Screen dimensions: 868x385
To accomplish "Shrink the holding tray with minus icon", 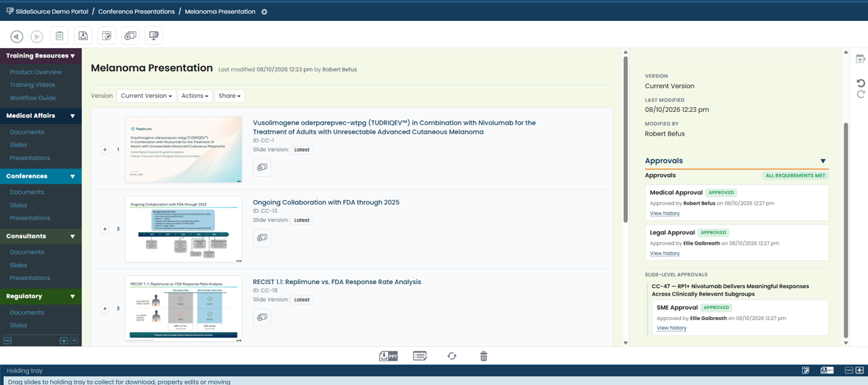I will [849, 371].
